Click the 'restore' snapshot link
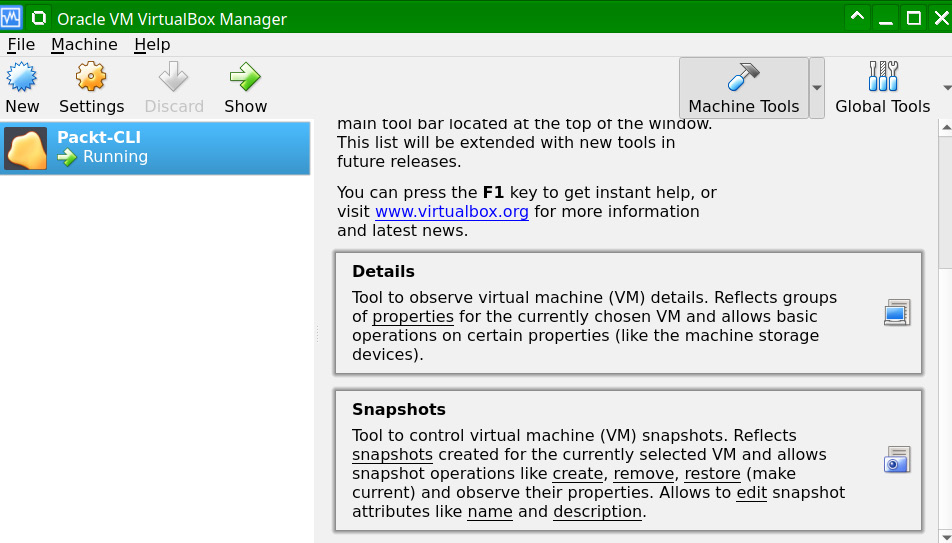This screenshot has height=543, width=952. [x=712, y=474]
